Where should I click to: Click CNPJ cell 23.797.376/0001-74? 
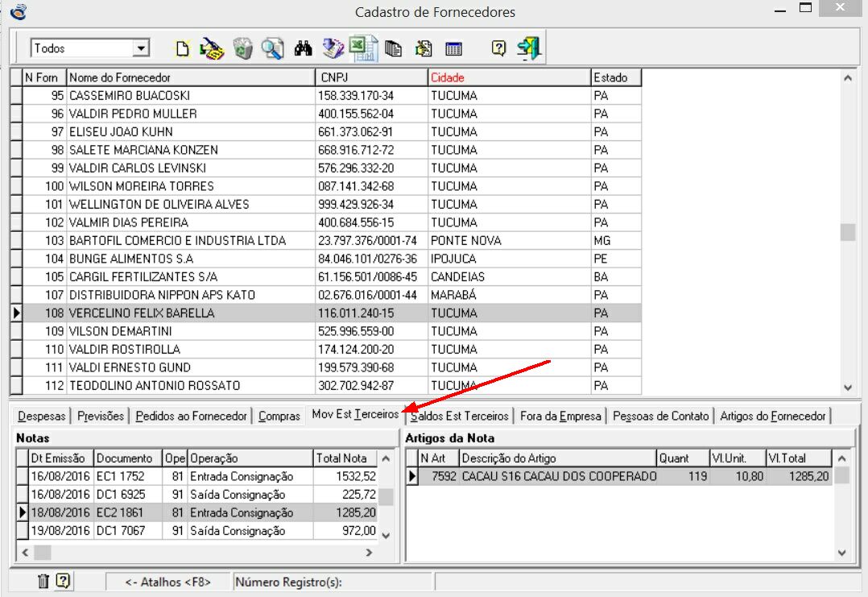click(372, 240)
